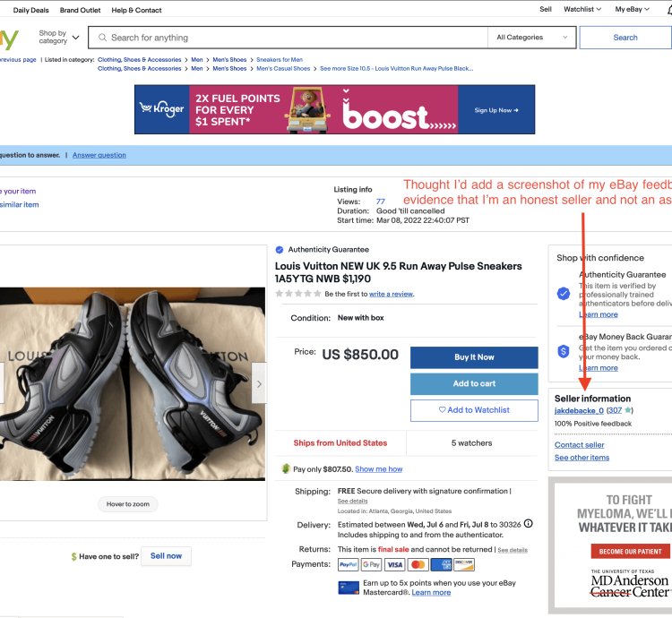The width and height of the screenshot is (672, 618).
Task: Open returns See details link
Action: point(513,550)
